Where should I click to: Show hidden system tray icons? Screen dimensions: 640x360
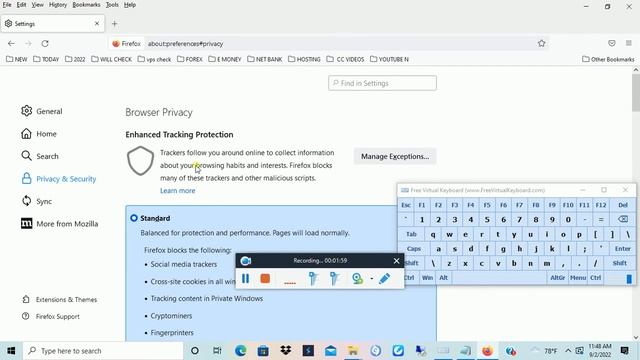point(568,351)
